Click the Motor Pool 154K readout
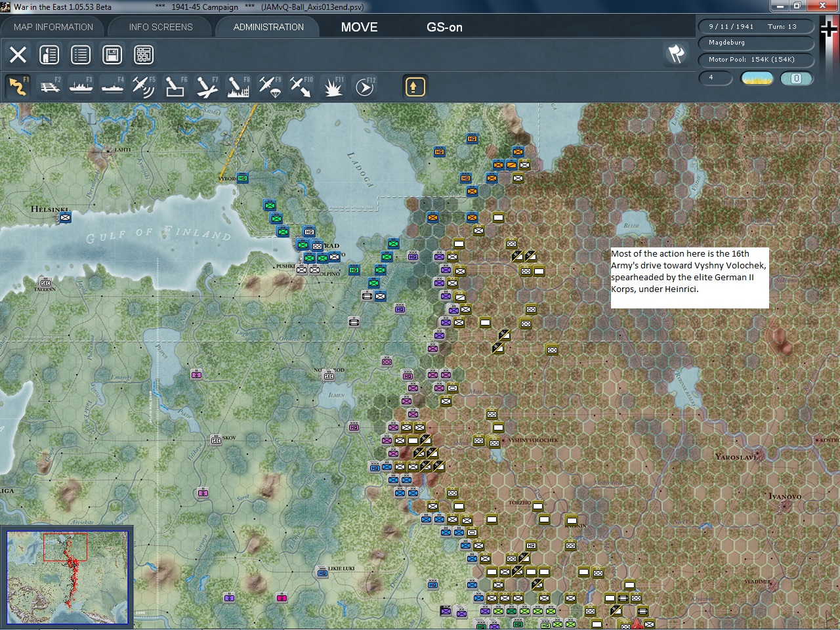 point(757,60)
